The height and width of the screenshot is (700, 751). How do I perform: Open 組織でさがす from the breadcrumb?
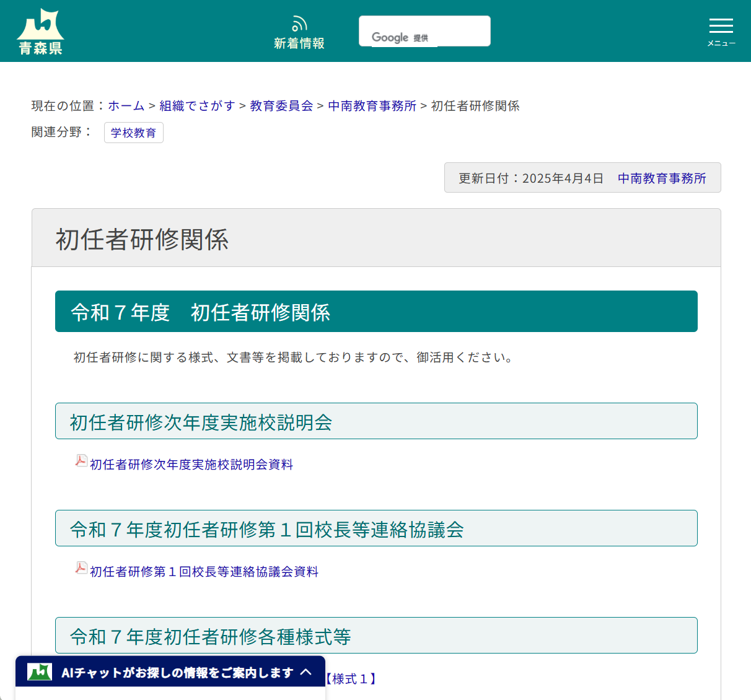click(x=196, y=106)
